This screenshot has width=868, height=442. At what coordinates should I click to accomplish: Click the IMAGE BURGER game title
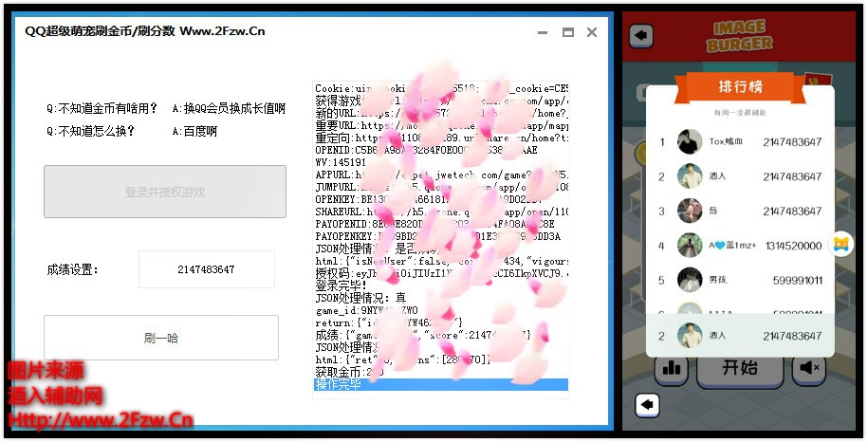tap(739, 36)
